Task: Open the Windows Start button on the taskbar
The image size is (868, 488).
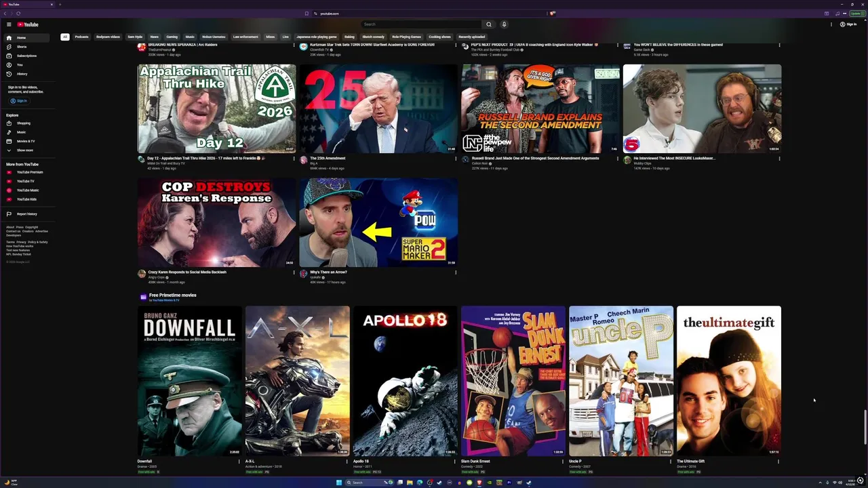Action: click(x=339, y=483)
